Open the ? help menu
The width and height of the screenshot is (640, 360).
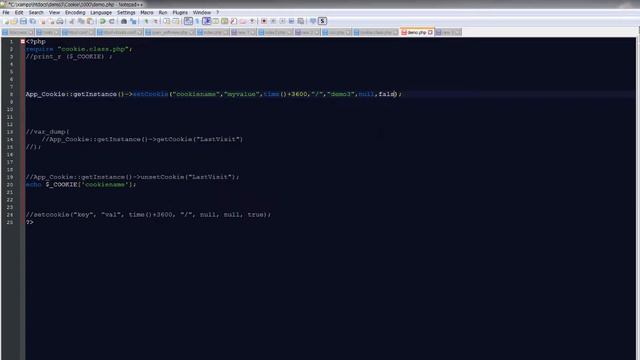pos(218,13)
